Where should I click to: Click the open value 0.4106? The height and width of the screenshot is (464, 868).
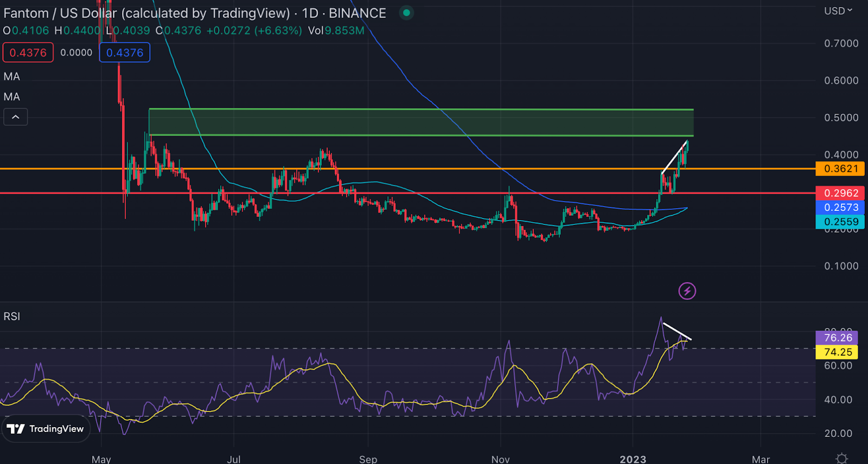30,30
